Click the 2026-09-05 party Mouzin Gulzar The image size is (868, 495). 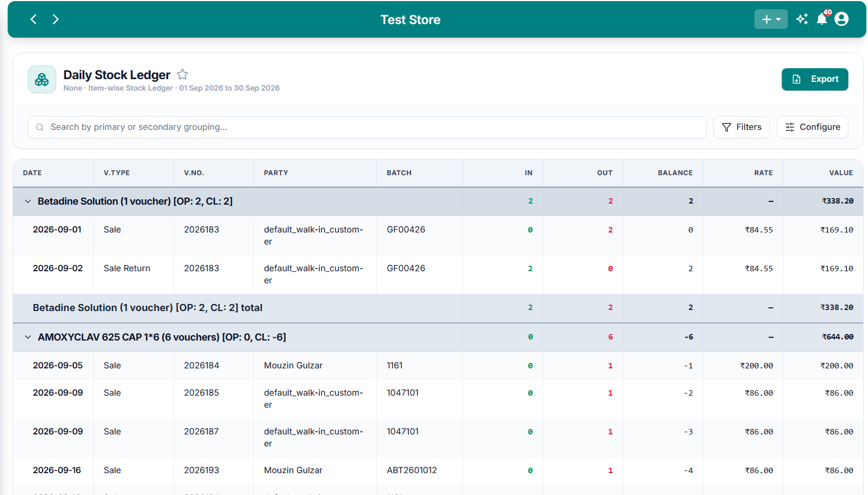pos(293,366)
